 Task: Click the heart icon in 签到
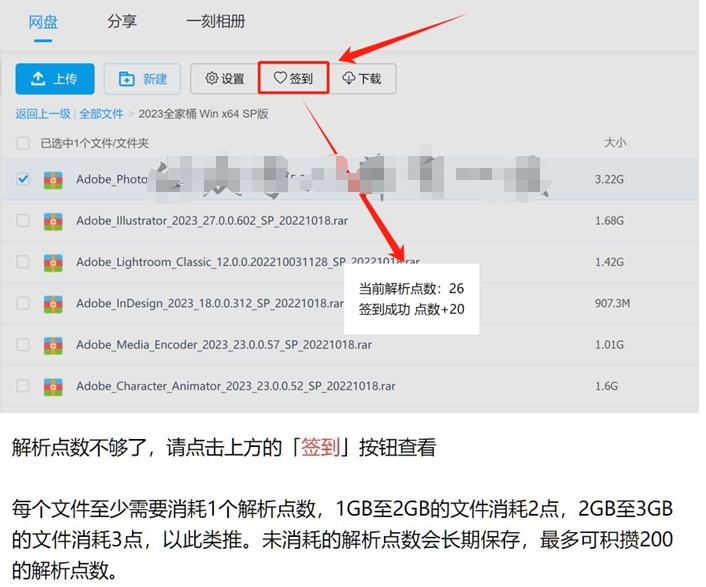pos(280,78)
